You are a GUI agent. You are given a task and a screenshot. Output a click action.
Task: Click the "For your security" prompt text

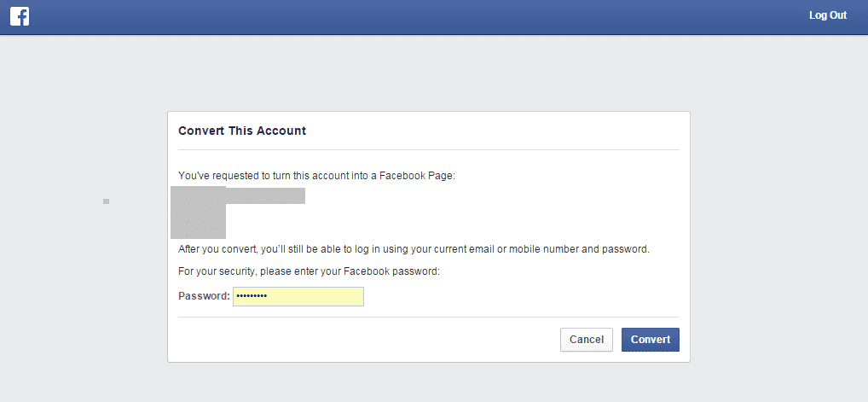tap(309, 271)
